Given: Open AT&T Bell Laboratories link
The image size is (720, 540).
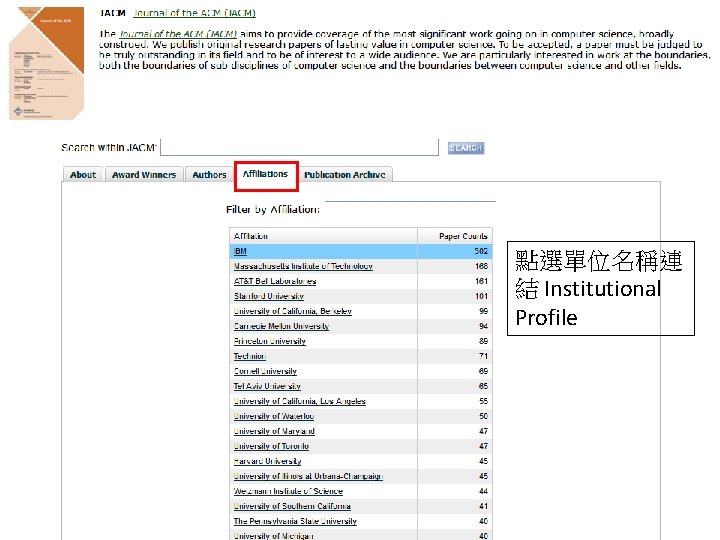Looking at the screenshot, I should click(x=275, y=281).
